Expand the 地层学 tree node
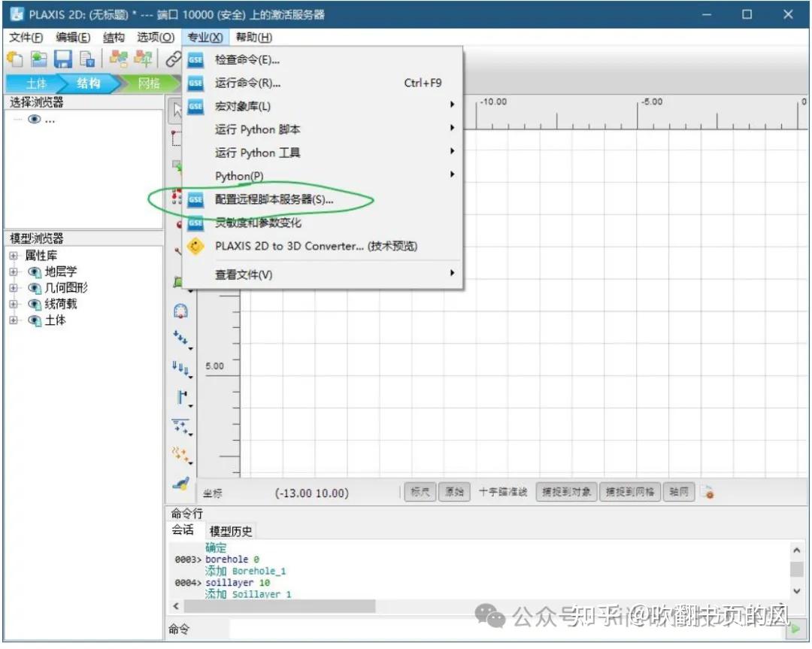 pyautogui.click(x=12, y=271)
